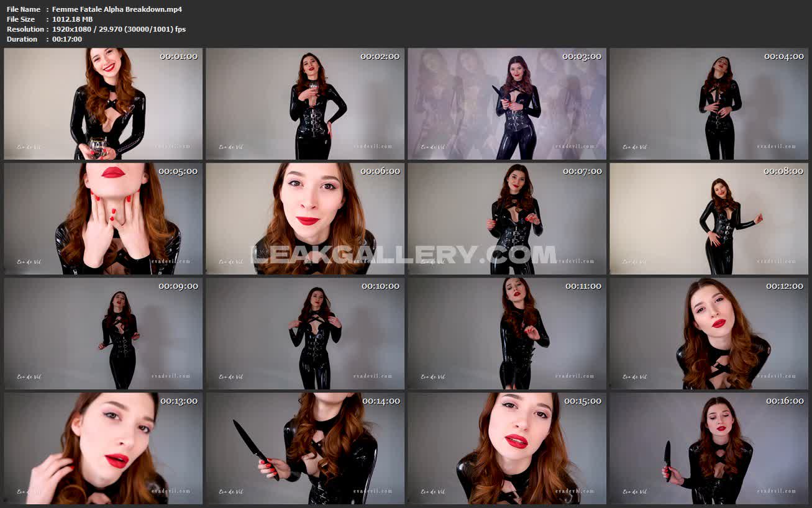Select the 00:05:00 close-up frame
Screen dimensions: 812x508
pyautogui.click(x=103, y=219)
